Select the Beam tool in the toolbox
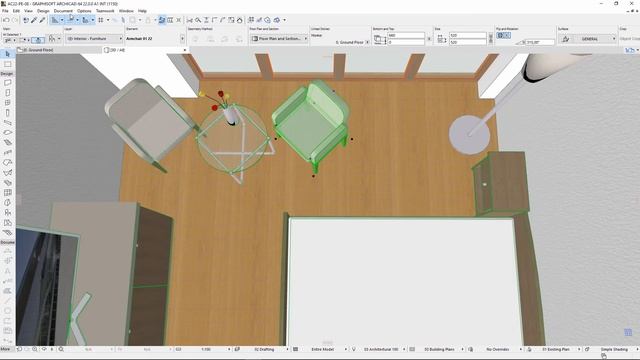 tap(7, 122)
